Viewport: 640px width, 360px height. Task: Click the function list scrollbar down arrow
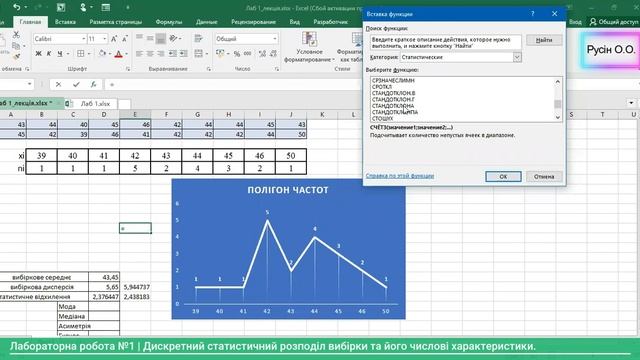[558, 118]
